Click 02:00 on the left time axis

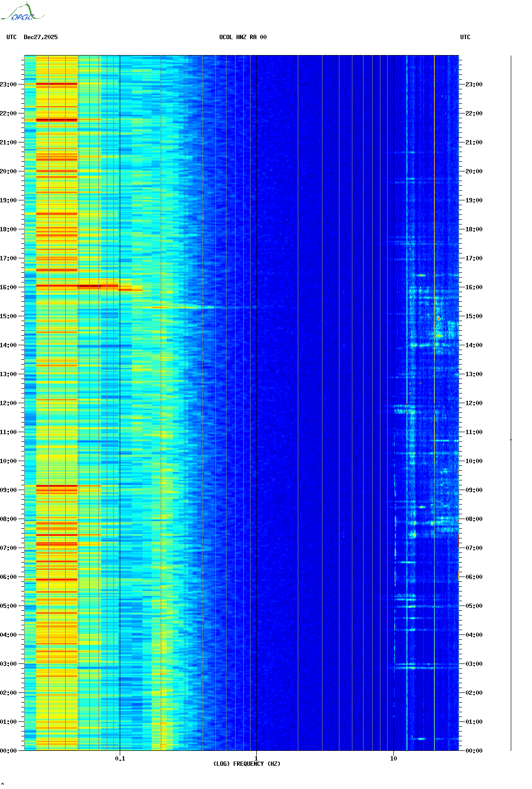8,693
